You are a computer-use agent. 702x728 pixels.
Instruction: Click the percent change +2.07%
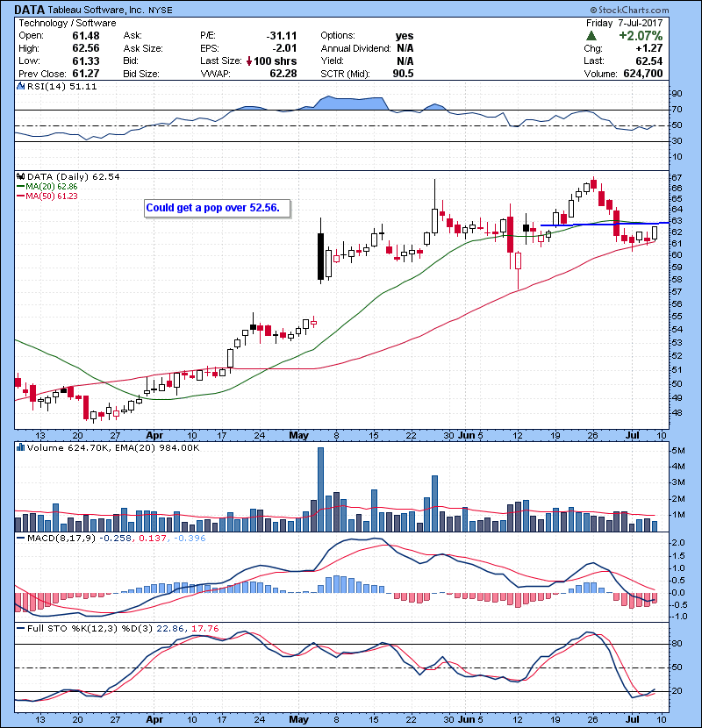click(x=641, y=36)
